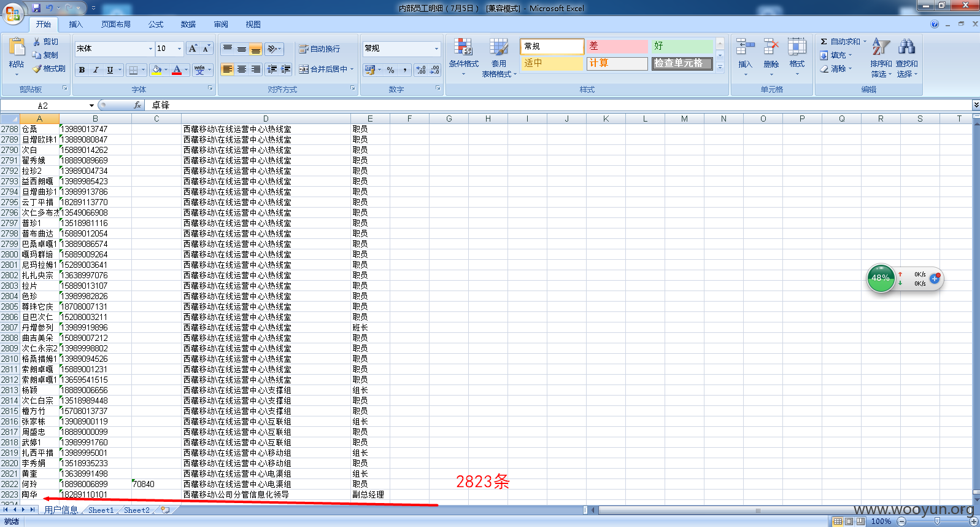Click the fx insert function icon
This screenshot has height=527, width=980.
click(137, 105)
